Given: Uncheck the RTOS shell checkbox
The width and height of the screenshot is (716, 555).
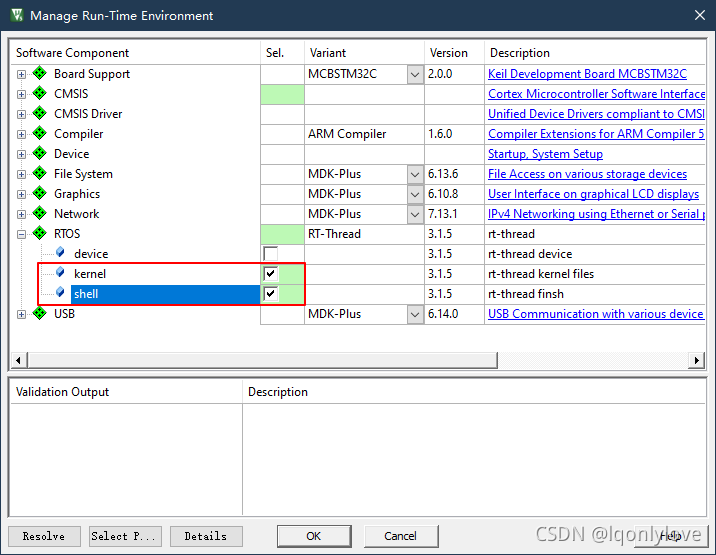Looking at the screenshot, I should tap(271, 294).
